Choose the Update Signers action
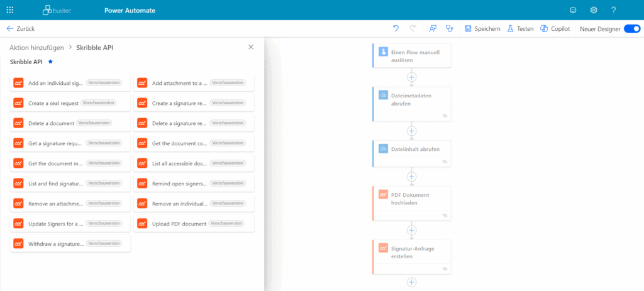This screenshot has height=291, width=644. [x=70, y=224]
